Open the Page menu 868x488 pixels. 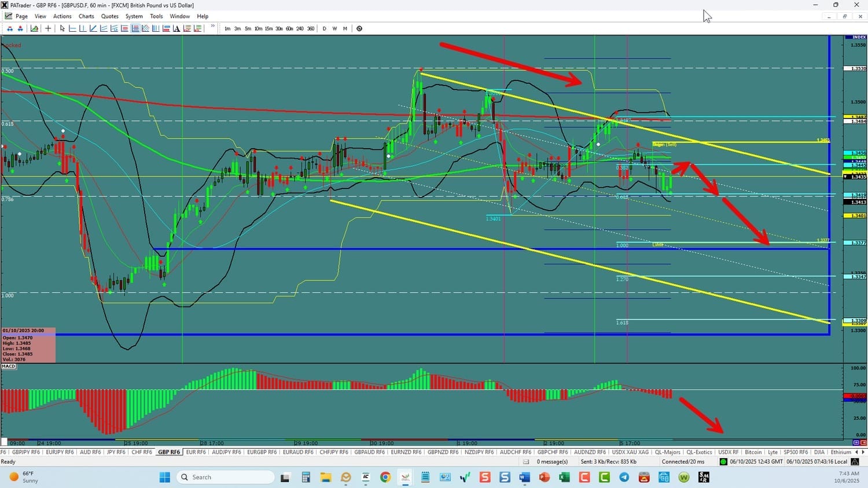click(x=21, y=16)
